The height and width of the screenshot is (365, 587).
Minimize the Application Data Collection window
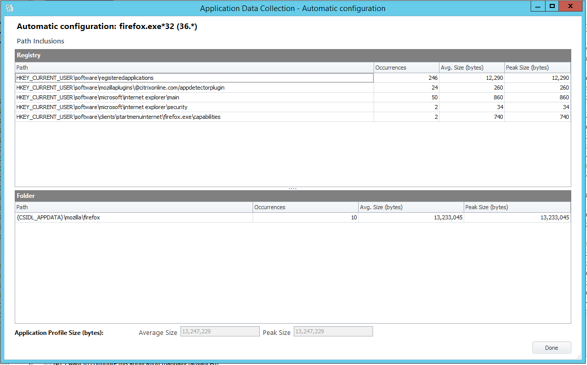pos(538,6)
